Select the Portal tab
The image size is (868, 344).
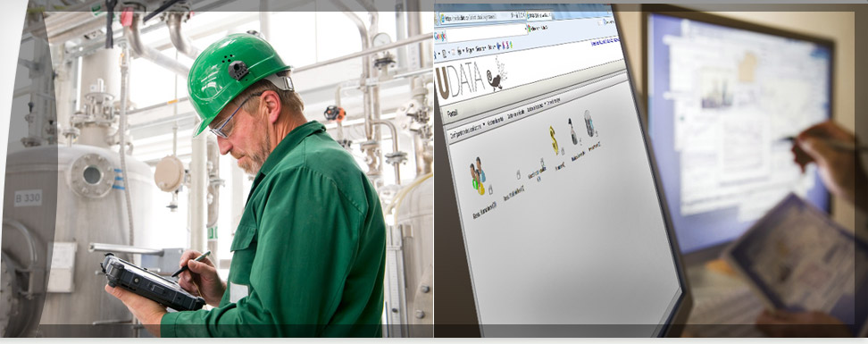452,113
